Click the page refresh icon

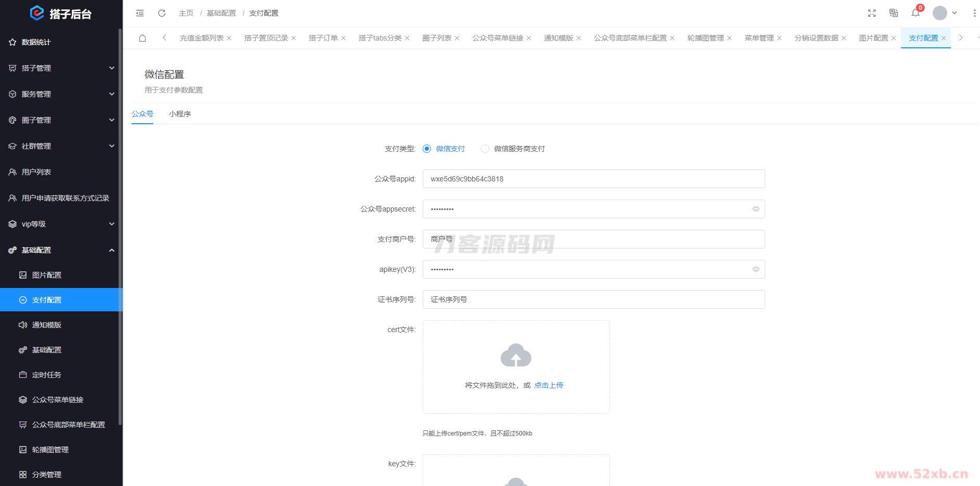tap(162, 13)
